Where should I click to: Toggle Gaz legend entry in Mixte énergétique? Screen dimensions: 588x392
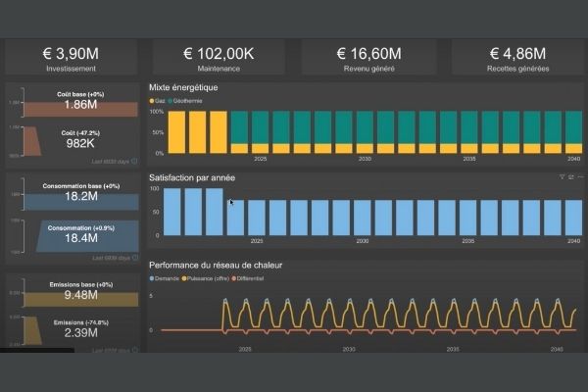tap(157, 100)
